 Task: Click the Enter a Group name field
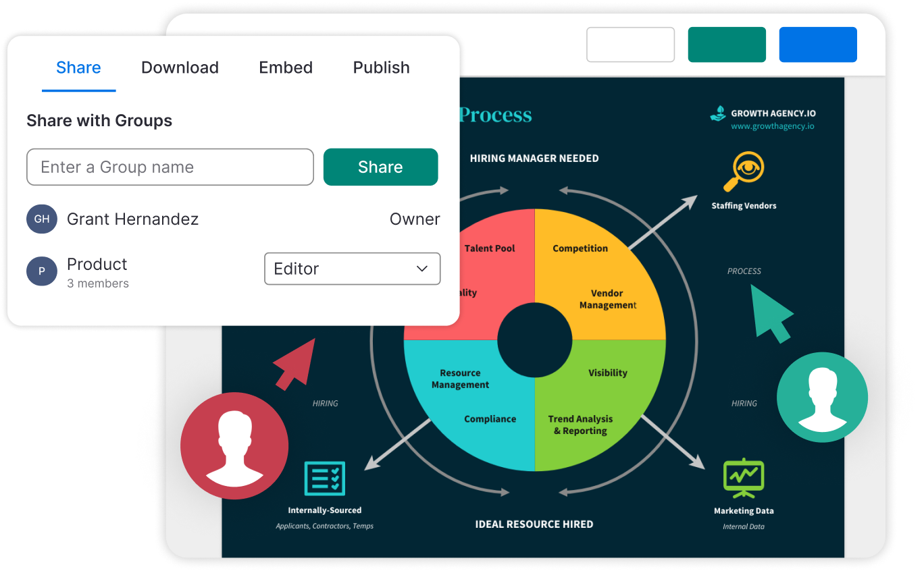coord(170,167)
